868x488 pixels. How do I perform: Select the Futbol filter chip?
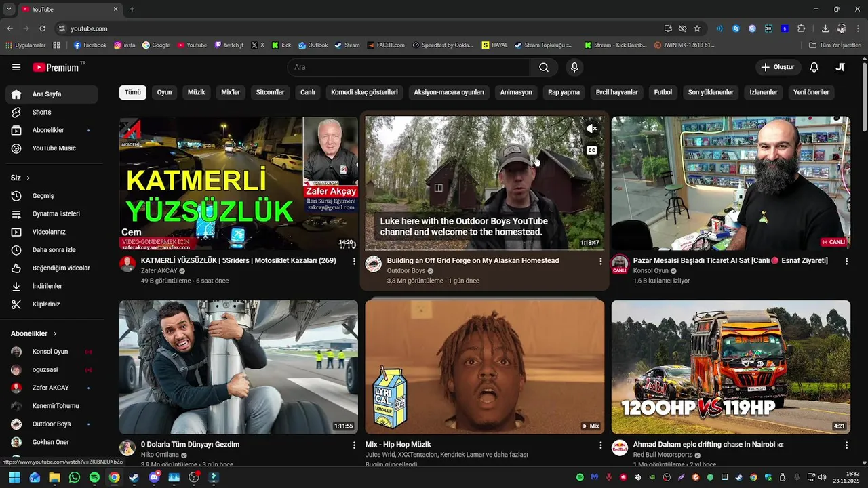pyautogui.click(x=663, y=92)
